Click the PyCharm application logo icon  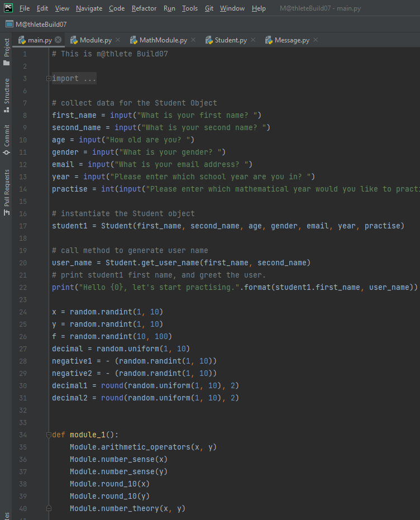click(8, 8)
